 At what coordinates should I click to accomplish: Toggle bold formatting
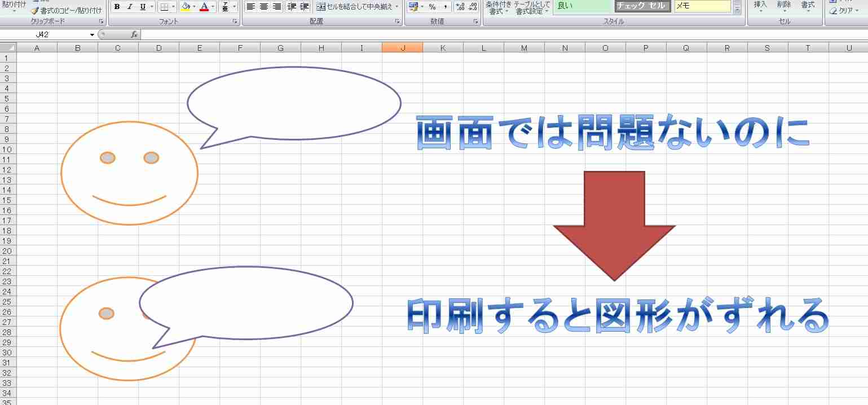(117, 7)
